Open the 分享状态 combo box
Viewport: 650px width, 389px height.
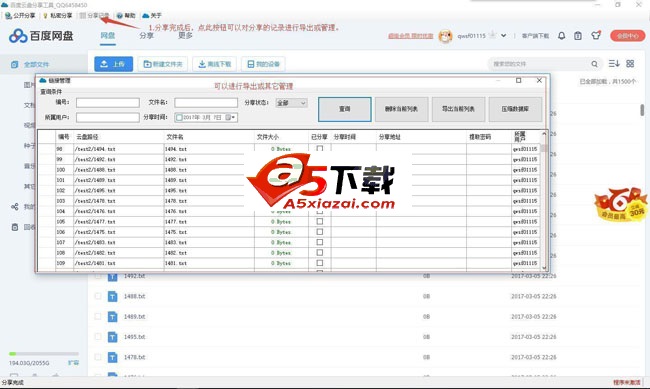pyautogui.click(x=291, y=103)
